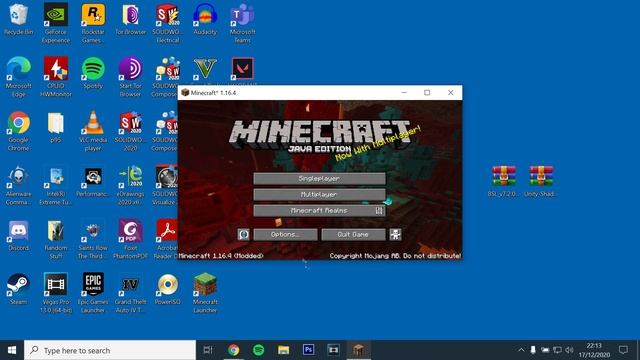
Task: Select the Google Chrome desktop shortcut
Action: tap(18, 131)
